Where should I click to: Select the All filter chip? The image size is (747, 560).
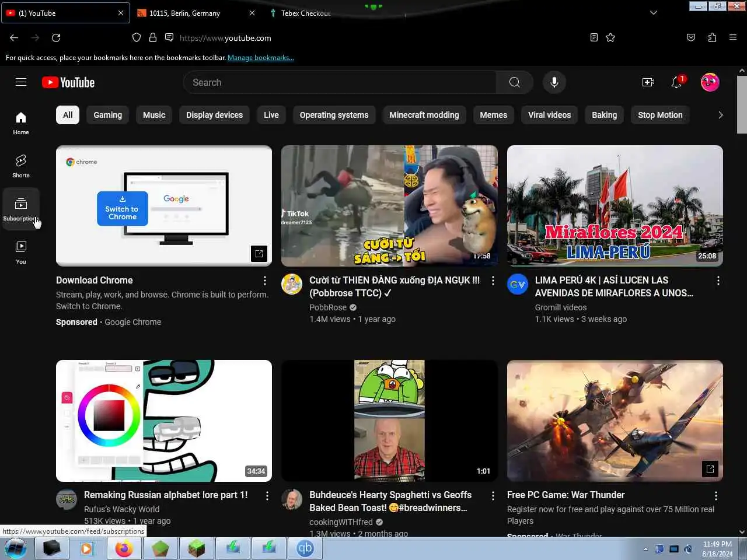(68, 115)
